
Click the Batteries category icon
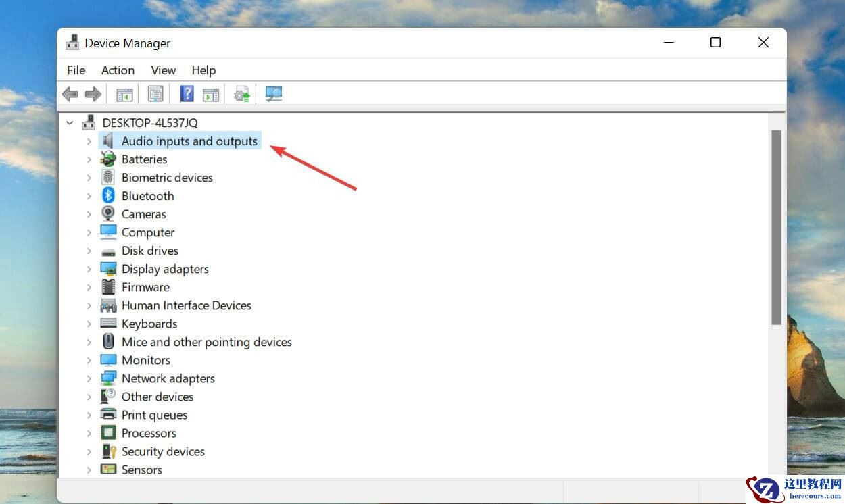coord(108,159)
